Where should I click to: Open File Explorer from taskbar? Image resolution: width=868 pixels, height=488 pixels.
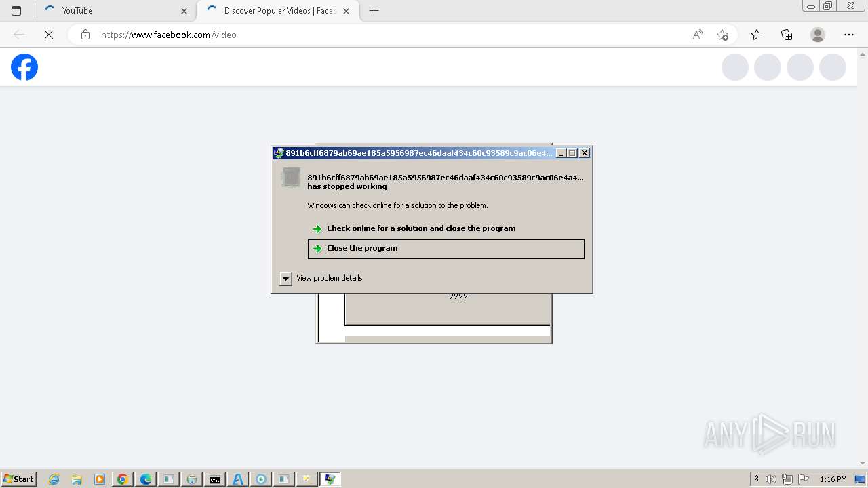[x=77, y=479]
